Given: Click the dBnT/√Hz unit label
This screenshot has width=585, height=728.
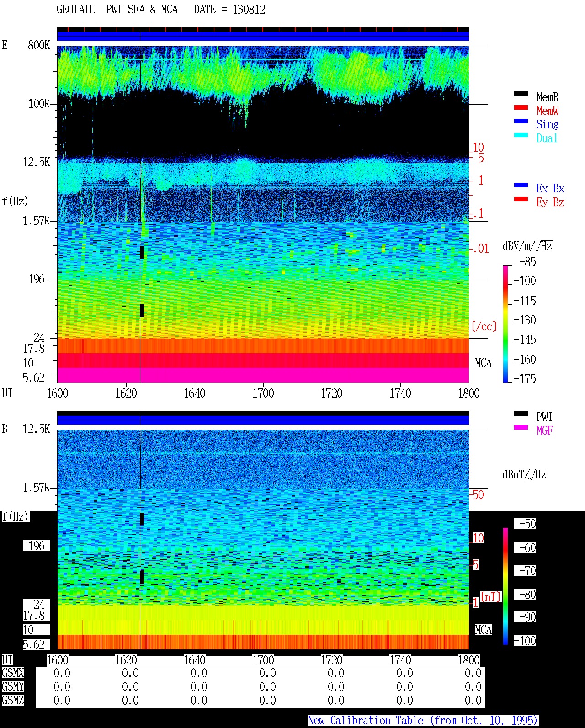Looking at the screenshot, I should click(525, 474).
